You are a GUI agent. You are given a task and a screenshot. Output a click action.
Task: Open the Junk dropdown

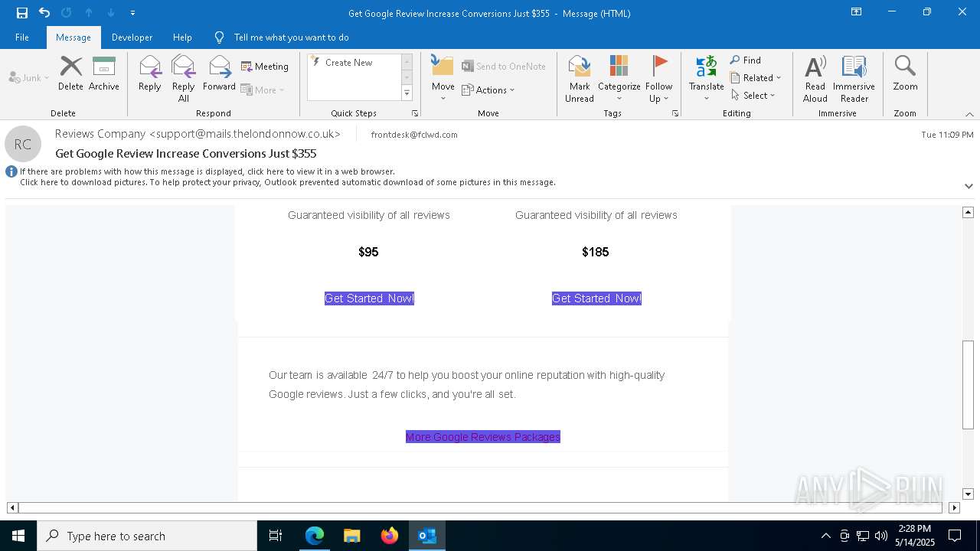[29, 78]
